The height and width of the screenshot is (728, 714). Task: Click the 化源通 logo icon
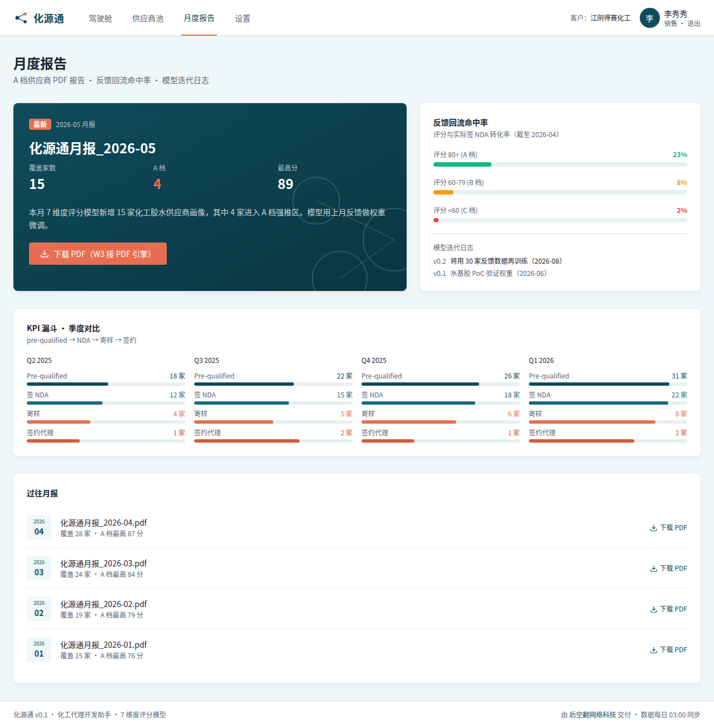coord(21,18)
